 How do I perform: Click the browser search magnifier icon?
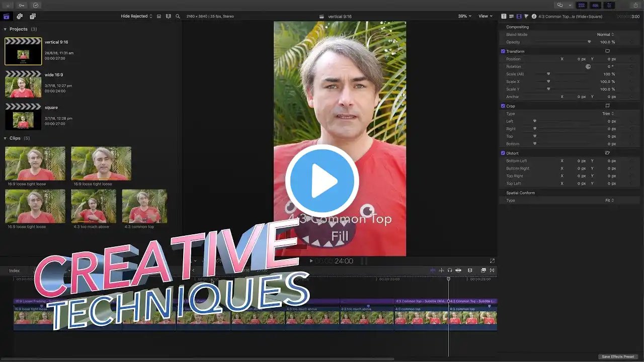tap(178, 17)
